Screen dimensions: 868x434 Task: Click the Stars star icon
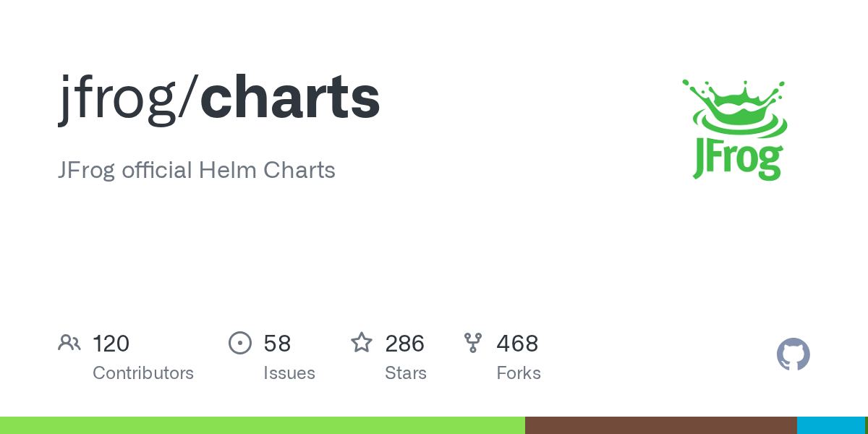[362, 342]
